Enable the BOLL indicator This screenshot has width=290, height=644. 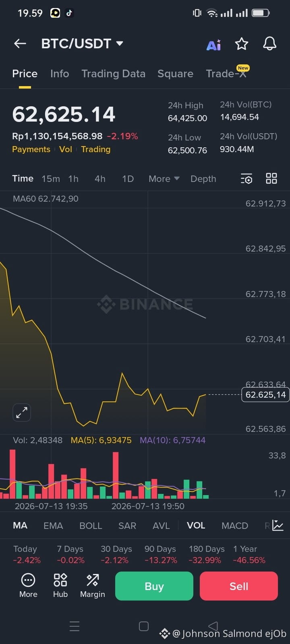(91, 526)
